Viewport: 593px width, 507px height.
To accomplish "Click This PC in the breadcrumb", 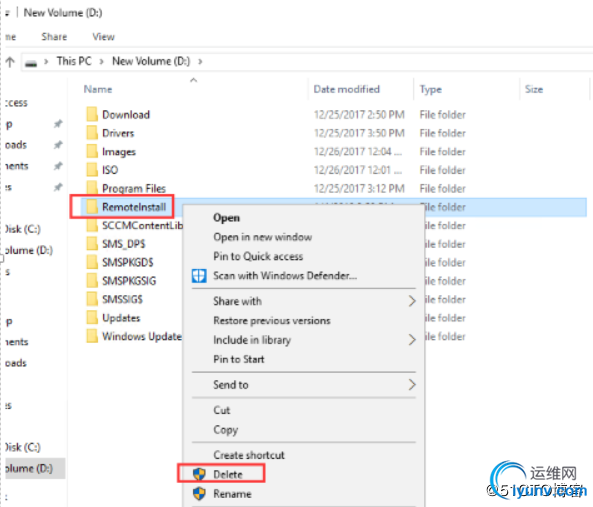I will point(74,61).
